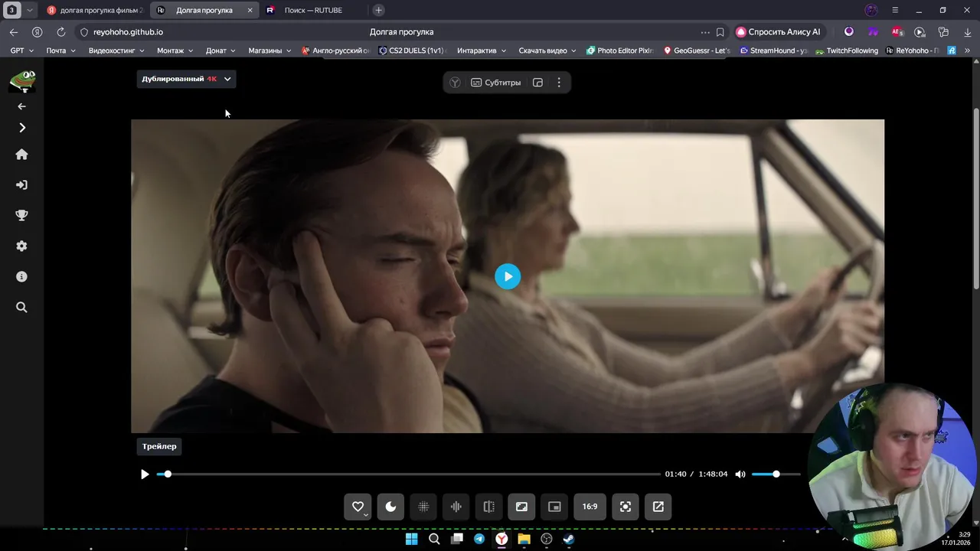Expand the Почта bookmarks folder
Image resolution: width=980 pixels, height=551 pixels.
point(60,51)
